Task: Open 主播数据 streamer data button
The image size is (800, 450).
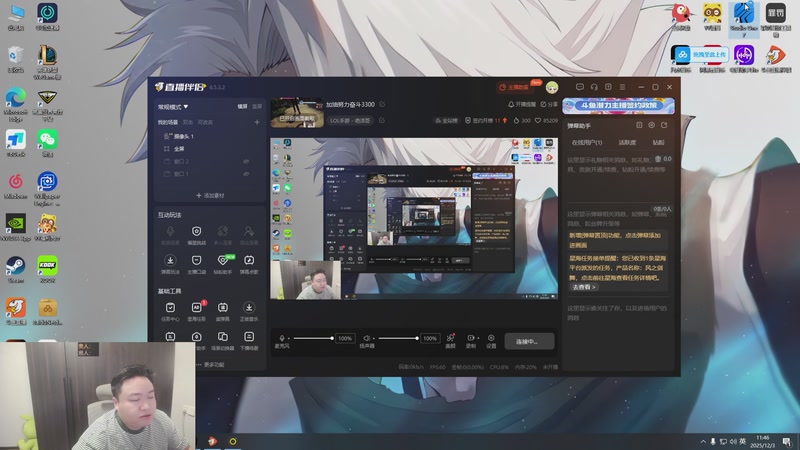Action: [514, 87]
